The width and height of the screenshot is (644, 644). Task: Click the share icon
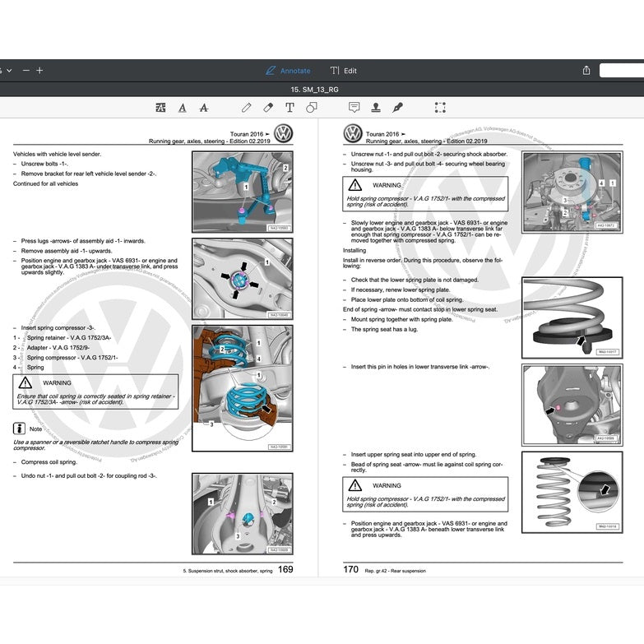pos(586,71)
